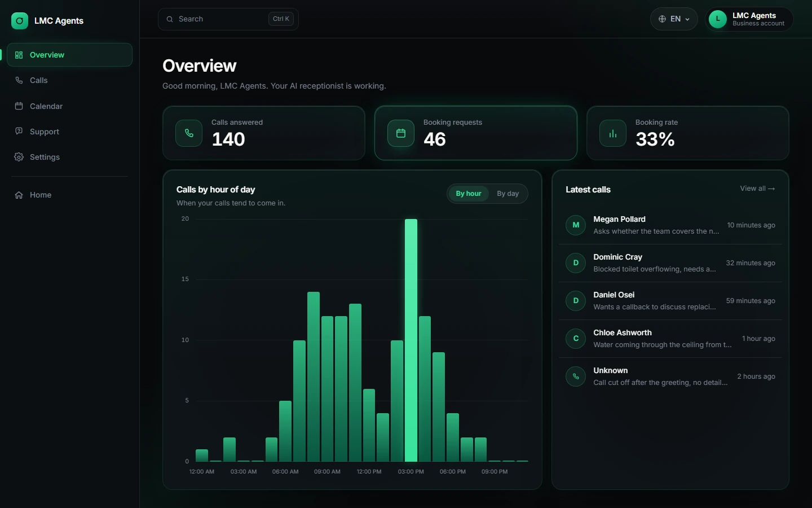Navigate to Support
The height and width of the screenshot is (508, 812).
(69, 132)
